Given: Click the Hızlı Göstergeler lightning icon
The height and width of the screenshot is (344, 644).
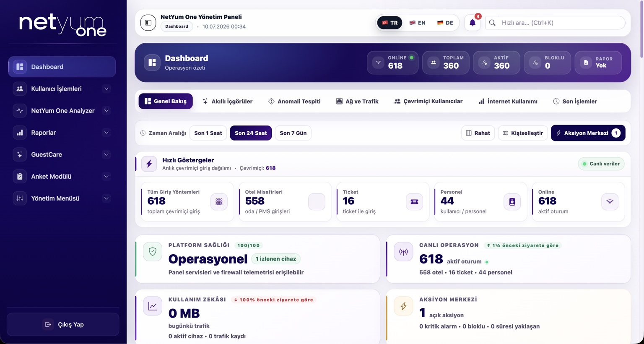Looking at the screenshot, I should pyautogui.click(x=149, y=164).
